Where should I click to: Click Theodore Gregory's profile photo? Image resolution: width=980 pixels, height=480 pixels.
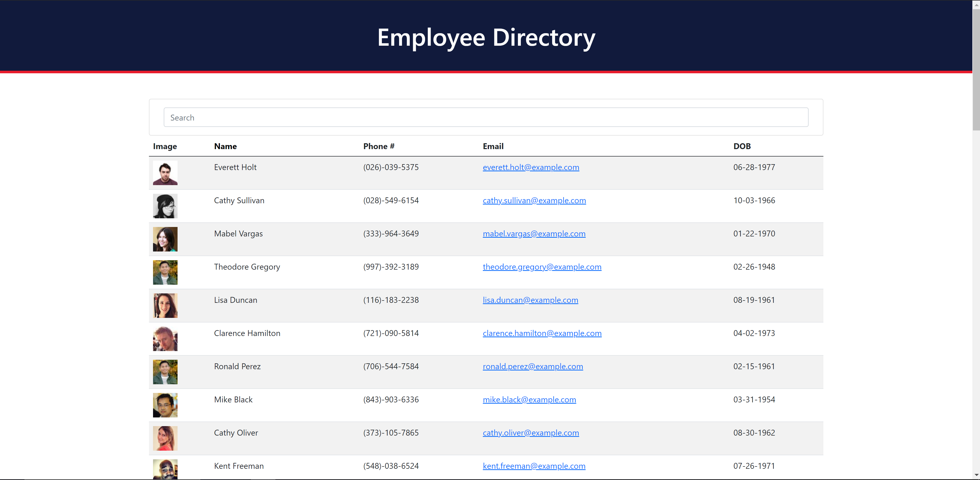(x=165, y=272)
